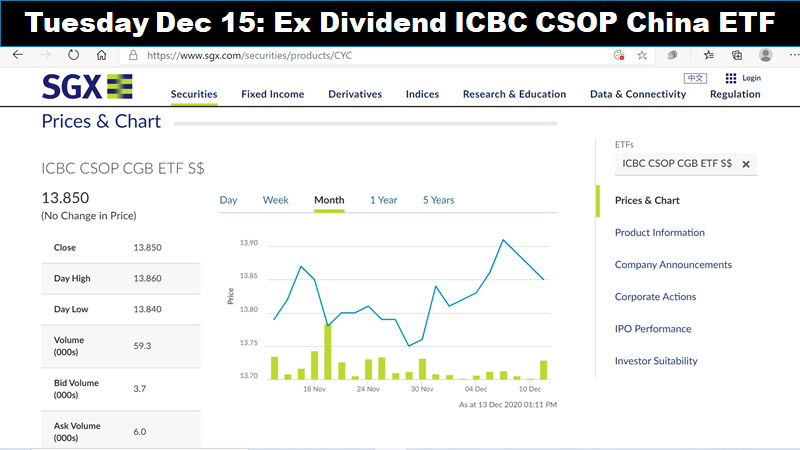Open browser settings ellipsis menu

tap(794, 55)
